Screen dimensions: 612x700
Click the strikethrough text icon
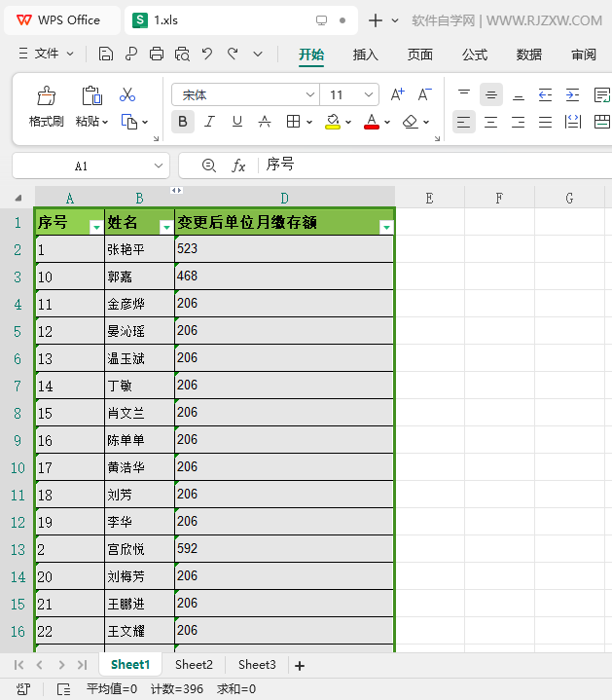pos(265,122)
